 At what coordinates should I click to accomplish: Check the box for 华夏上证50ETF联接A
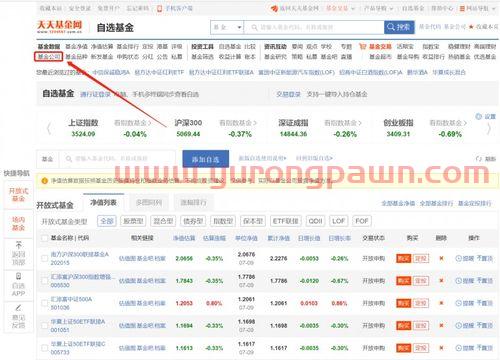44,325
